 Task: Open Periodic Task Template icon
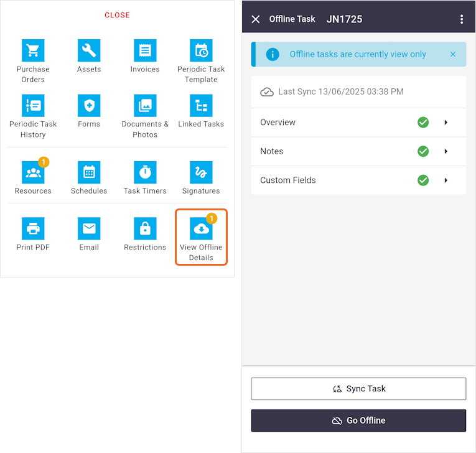tap(201, 50)
